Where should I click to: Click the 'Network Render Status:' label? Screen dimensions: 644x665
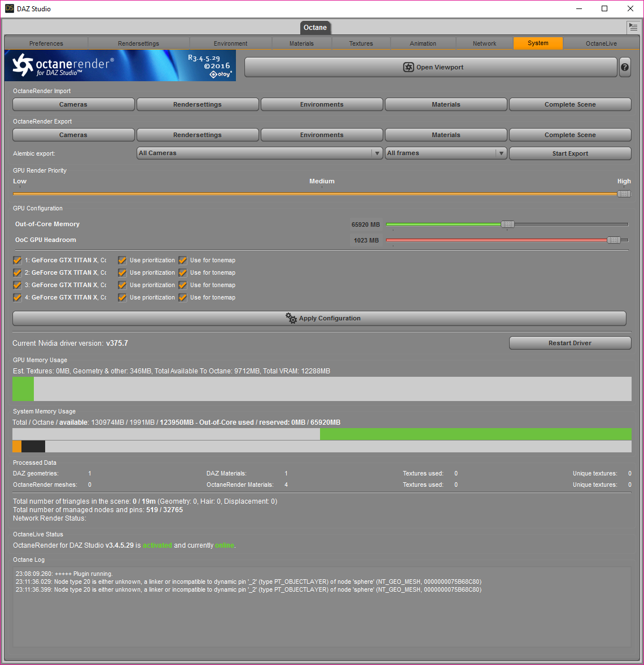click(49, 518)
